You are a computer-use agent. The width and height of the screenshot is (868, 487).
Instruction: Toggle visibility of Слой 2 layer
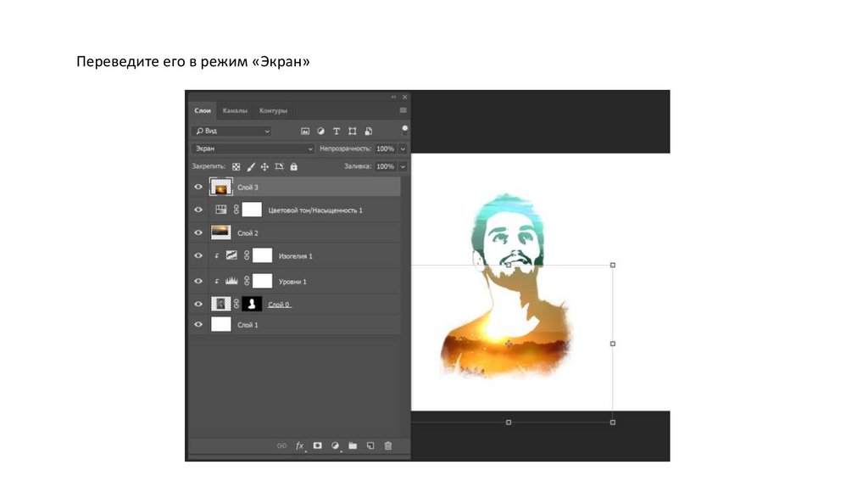[198, 232]
